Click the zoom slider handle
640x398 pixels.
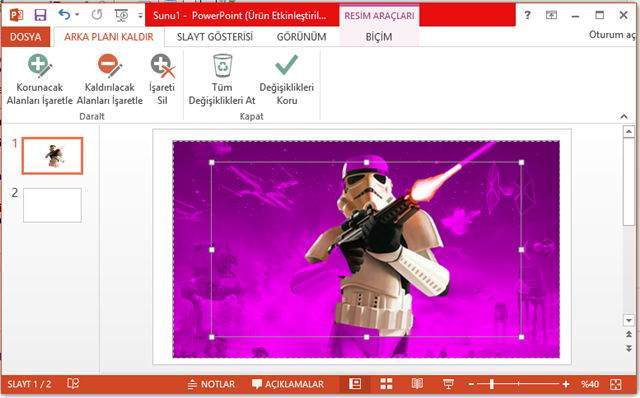point(492,384)
